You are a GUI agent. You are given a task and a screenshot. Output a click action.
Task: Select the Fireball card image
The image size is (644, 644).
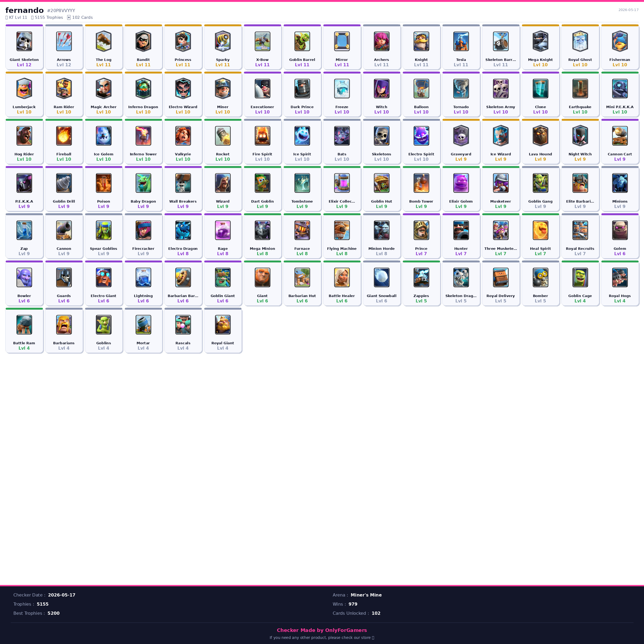click(x=64, y=136)
